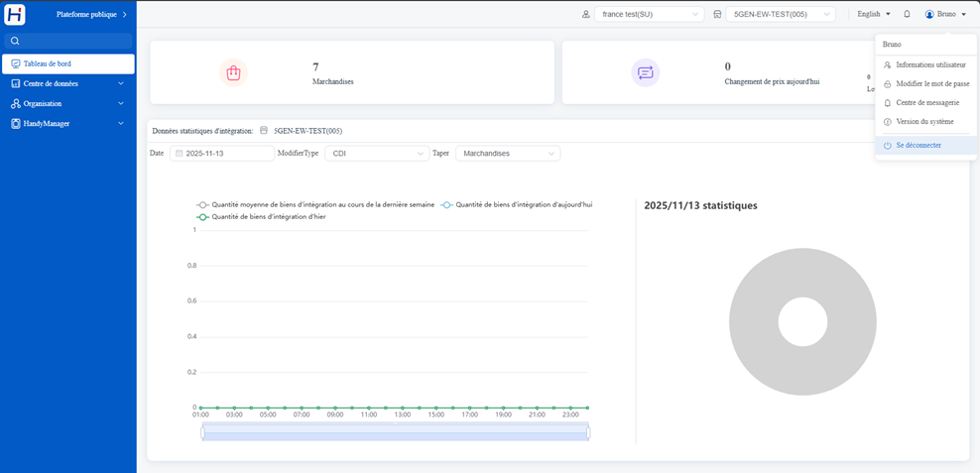The image size is (980, 473).
Task: Select Tableau de bord in sidebar
Action: [67, 63]
